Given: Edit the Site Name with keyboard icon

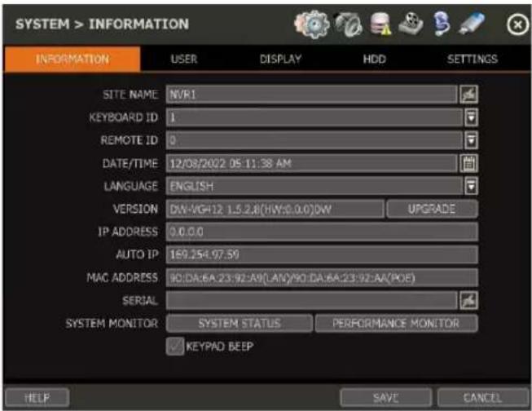Looking at the screenshot, I should coord(469,95).
